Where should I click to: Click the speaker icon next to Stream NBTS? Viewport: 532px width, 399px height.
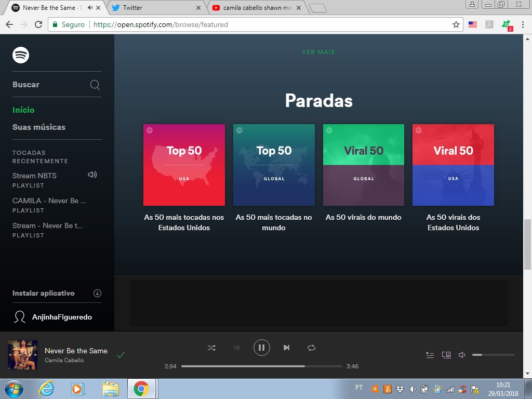pyautogui.click(x=92, y=175)
